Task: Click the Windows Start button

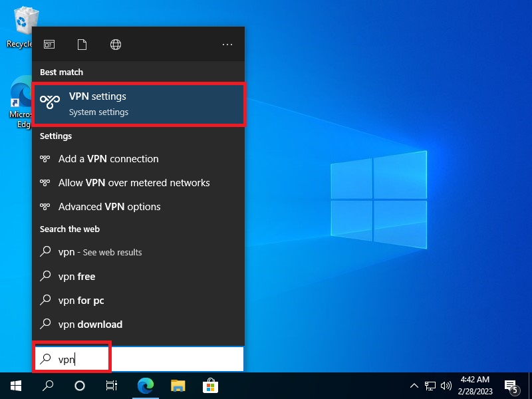Action: point(16,386)
